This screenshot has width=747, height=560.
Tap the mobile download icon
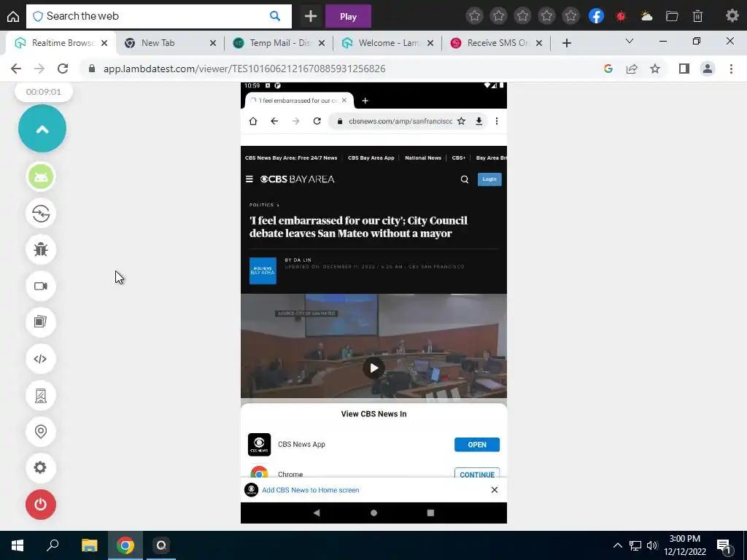click(479, 121)
